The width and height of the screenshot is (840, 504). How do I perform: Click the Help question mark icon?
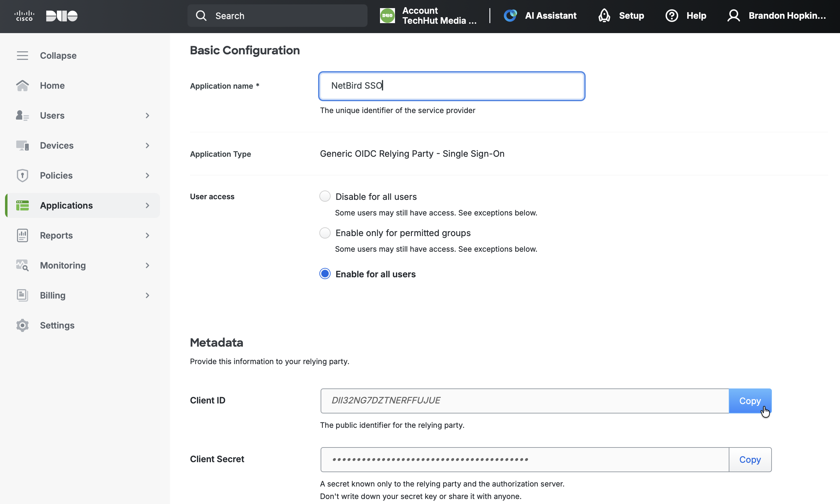(x=672, y=16)
